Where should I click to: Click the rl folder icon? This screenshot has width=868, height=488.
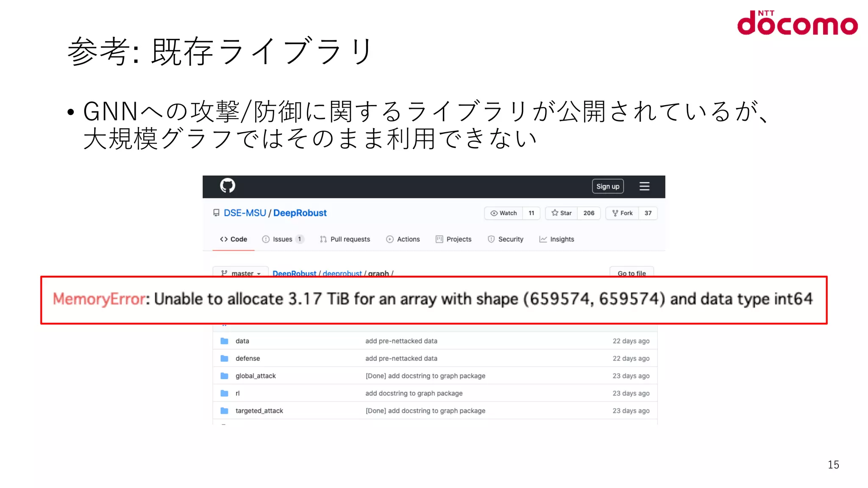(x=225, y=394)
